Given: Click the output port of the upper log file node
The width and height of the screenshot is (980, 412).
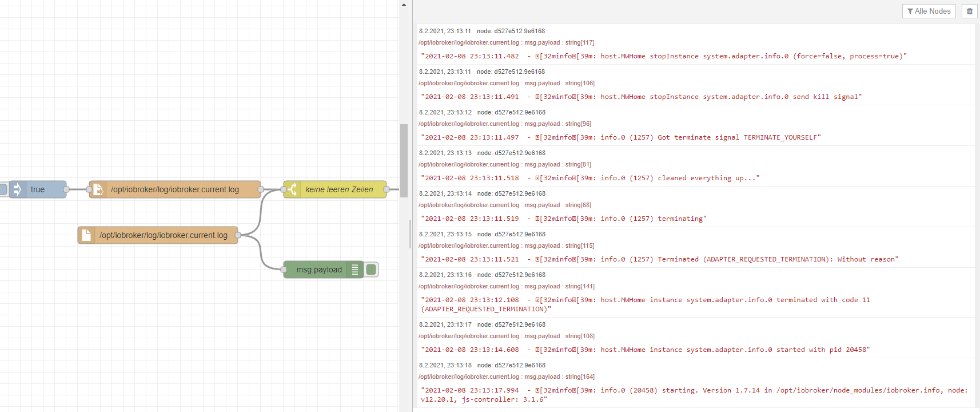Looking at the screenshot, I should pyautogui.click(x=261, y=189).
